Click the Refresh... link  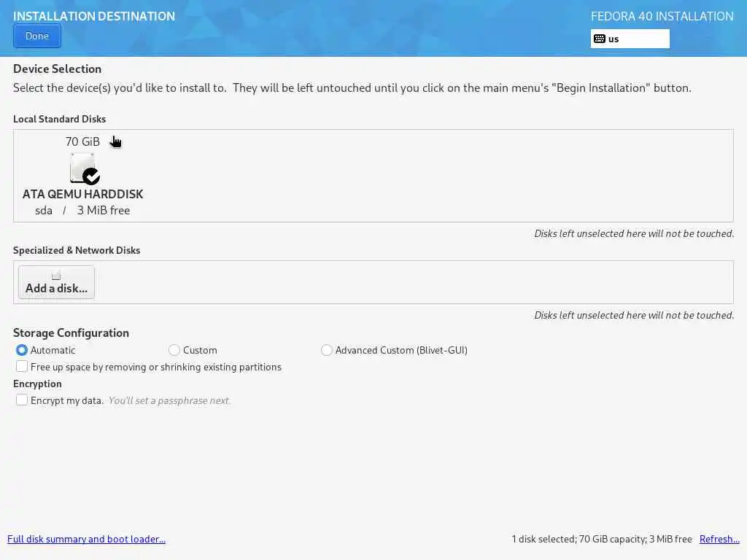[x=719, y=539]
